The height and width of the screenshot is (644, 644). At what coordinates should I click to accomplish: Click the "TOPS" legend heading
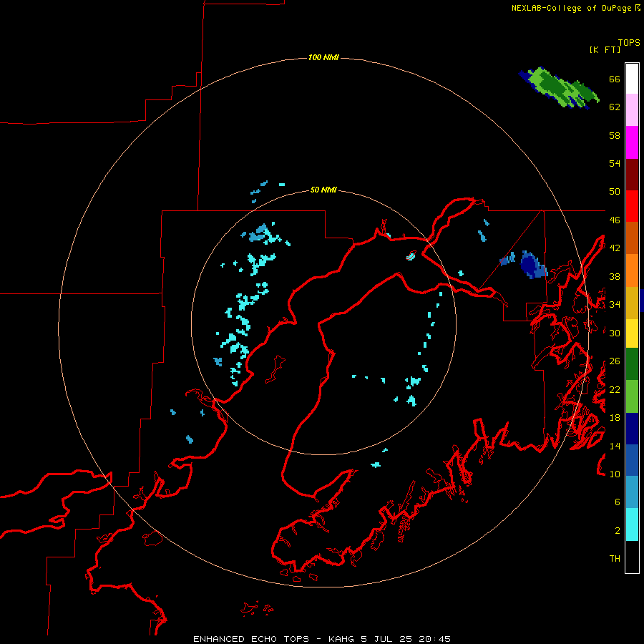pos(629,43)
